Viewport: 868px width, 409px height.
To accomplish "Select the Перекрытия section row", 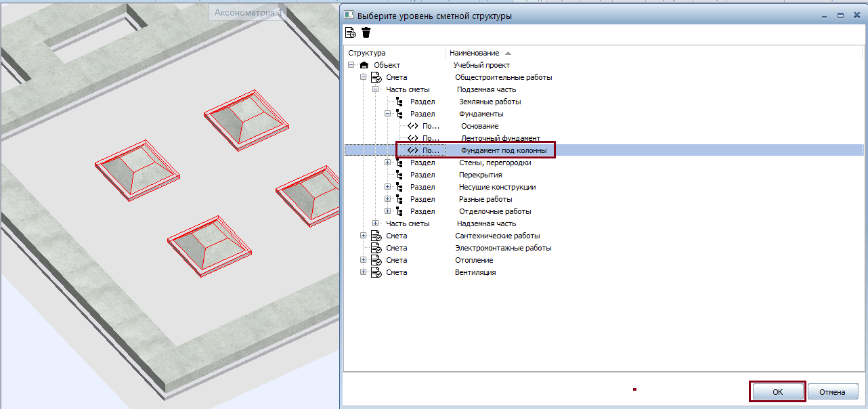I will (603, 175).
